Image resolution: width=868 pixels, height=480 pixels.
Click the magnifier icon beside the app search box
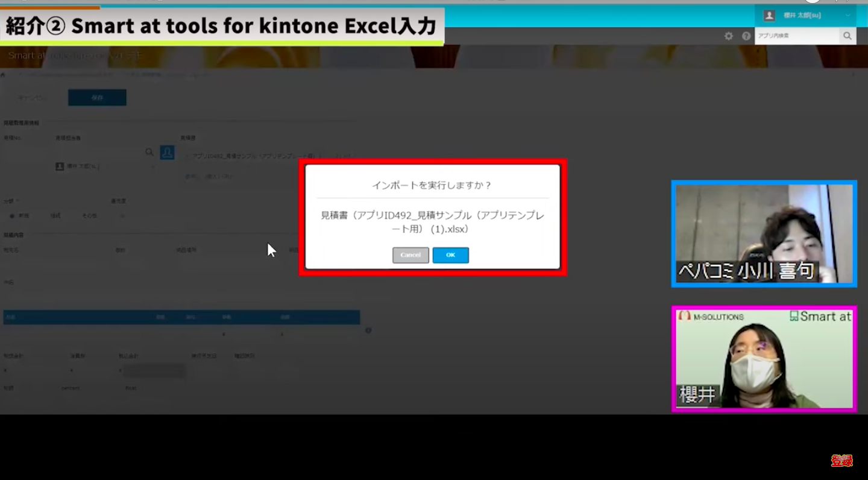click(847, 36)
